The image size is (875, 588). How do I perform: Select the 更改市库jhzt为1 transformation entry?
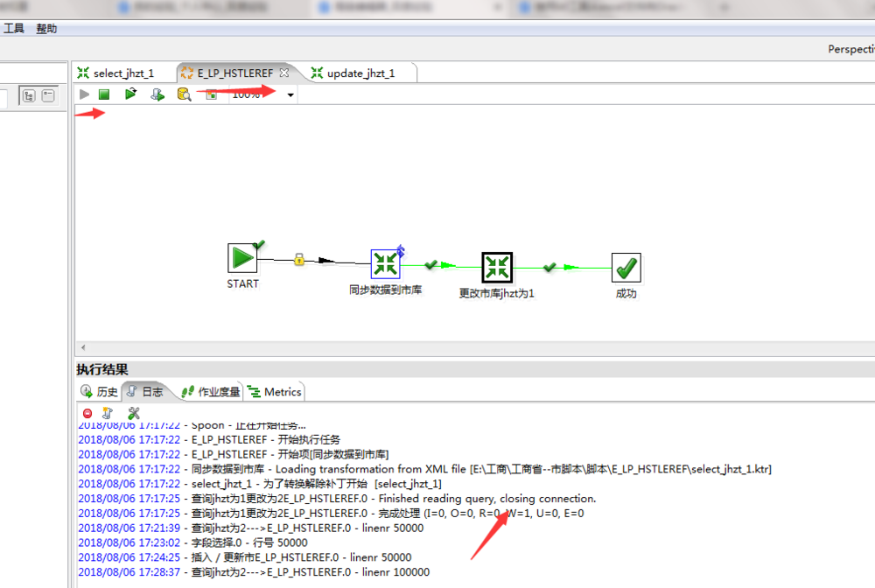pyautogui.click(x=497, y=267)
